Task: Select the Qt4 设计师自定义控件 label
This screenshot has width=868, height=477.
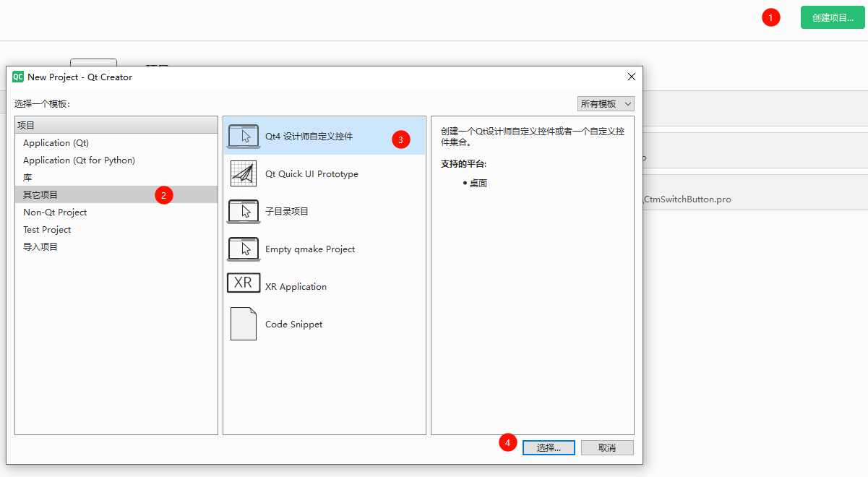Action: (309, 136)
